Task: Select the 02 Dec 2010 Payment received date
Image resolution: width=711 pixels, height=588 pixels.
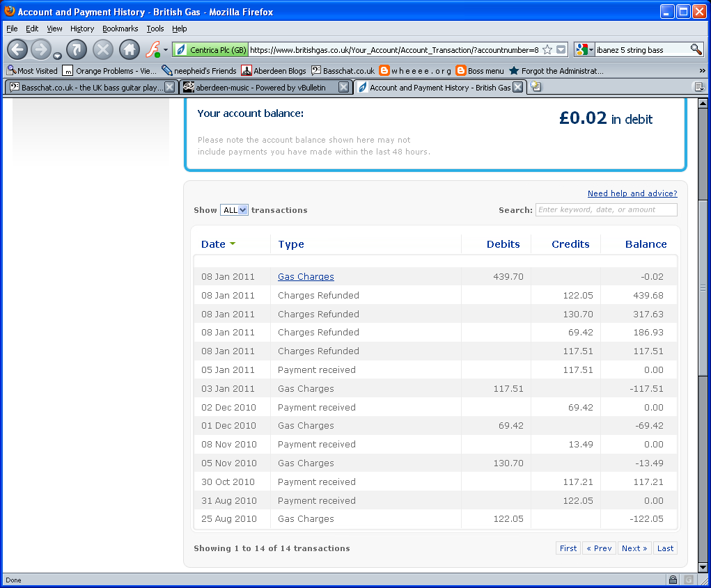Action: point(228,407)
